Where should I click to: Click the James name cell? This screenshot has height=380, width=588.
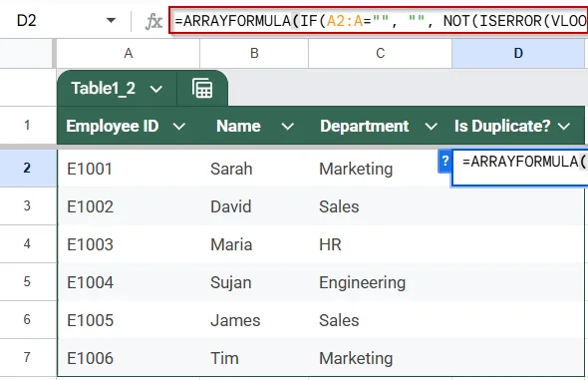(x=254, y=320)
